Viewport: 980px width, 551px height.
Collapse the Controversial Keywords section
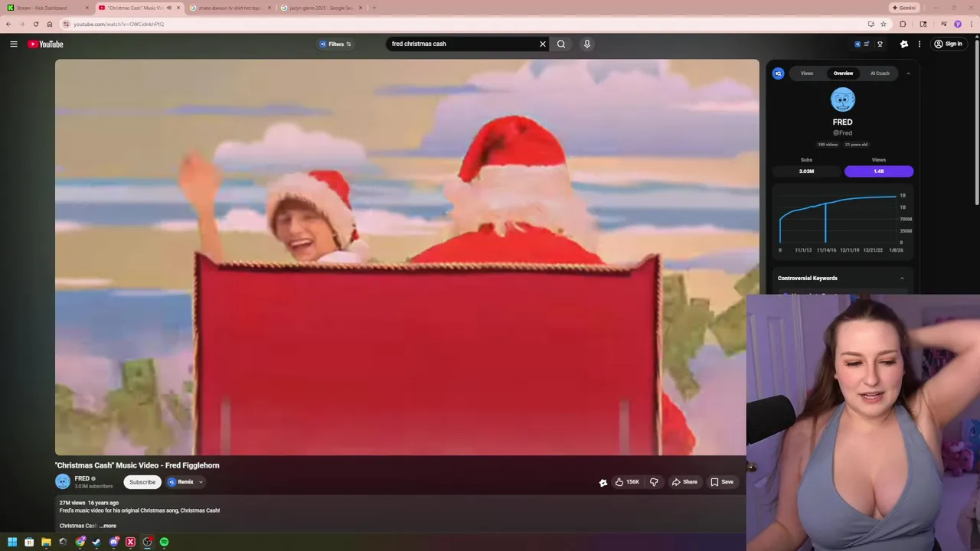[902, 278]
